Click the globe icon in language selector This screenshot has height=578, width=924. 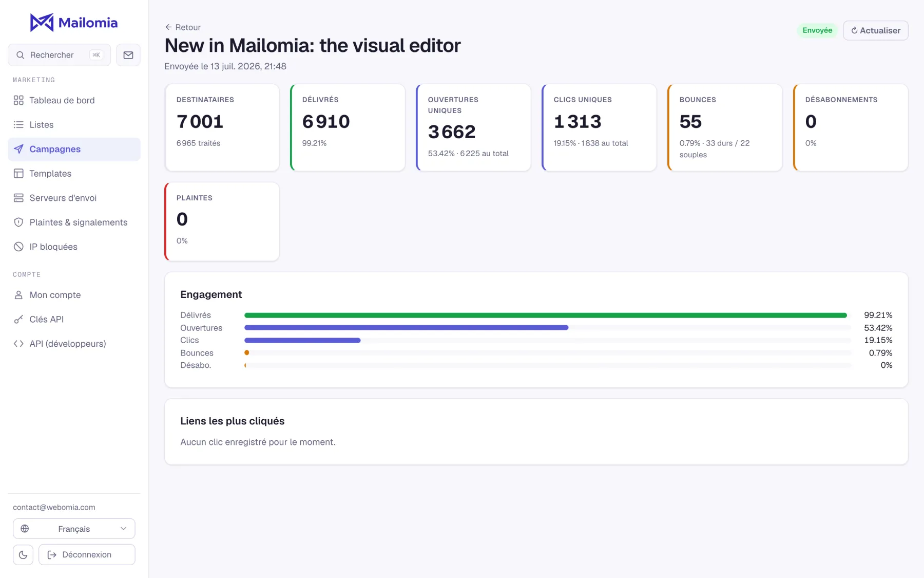25,529
